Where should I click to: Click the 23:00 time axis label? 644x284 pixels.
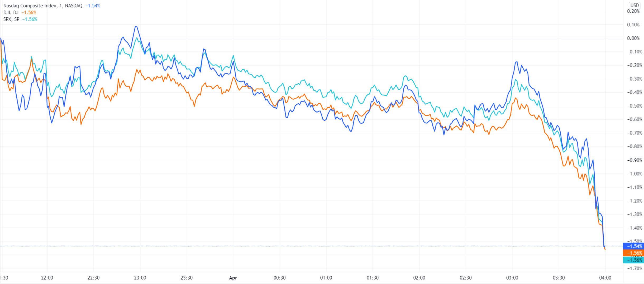(x=140, y=278)
